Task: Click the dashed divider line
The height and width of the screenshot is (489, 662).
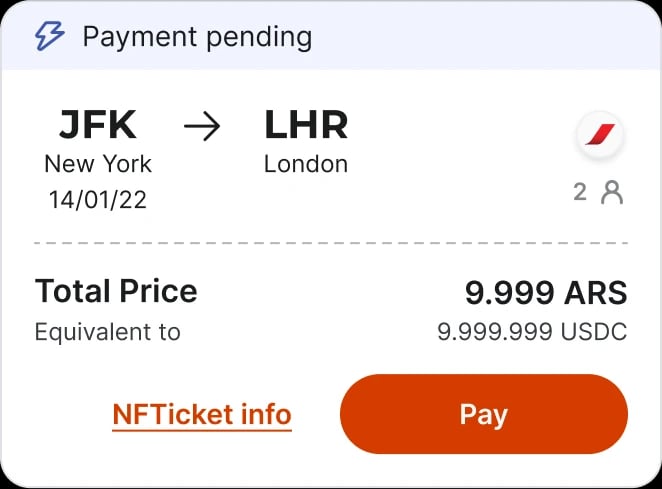Action: (330, 243)
